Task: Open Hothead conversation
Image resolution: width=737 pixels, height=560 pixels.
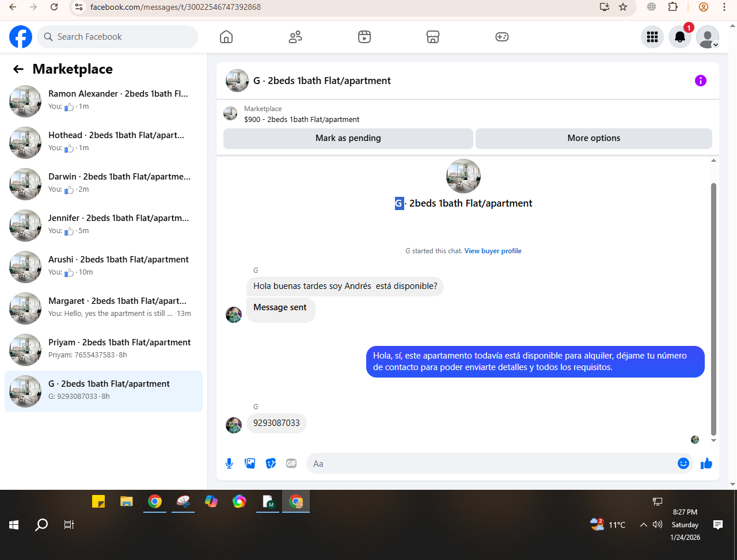Action: click(x=104, y=143)
